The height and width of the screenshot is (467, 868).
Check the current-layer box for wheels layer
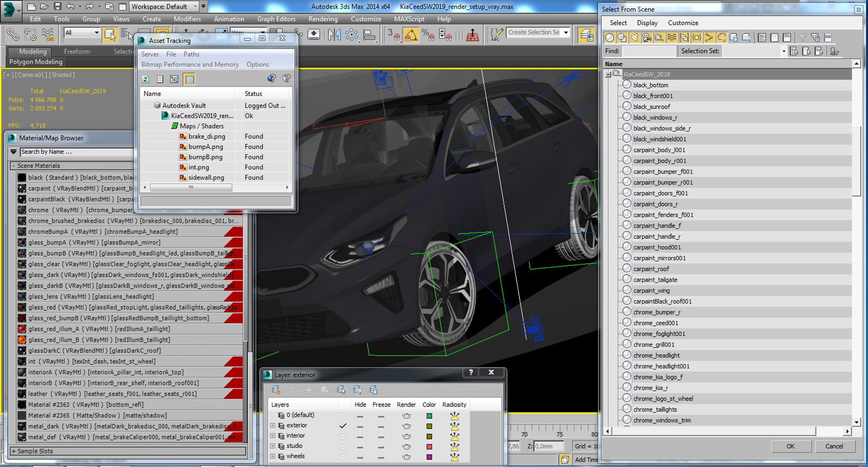[342, 457]
